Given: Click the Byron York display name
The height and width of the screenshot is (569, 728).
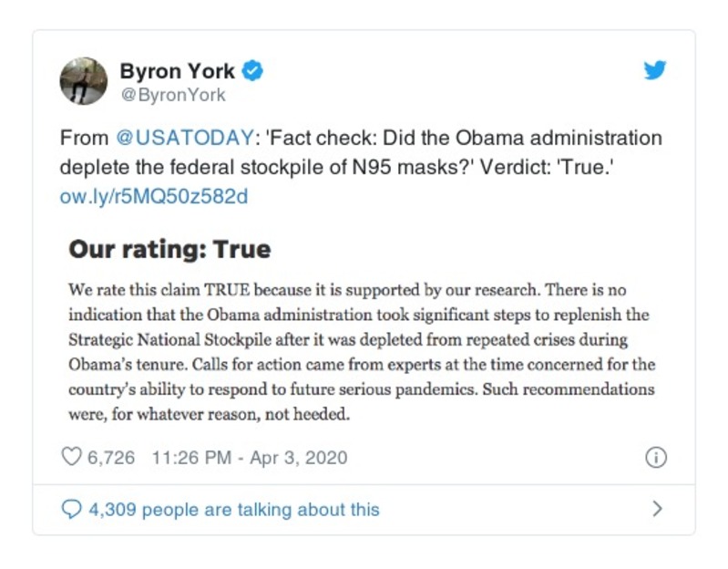Looking at the screenshot, I should (x=177, y=71).
